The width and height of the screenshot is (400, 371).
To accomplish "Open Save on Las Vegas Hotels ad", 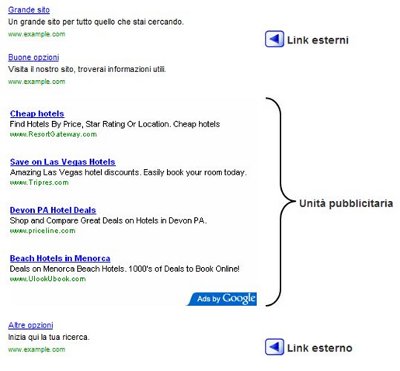I will [x=63, y=162].
